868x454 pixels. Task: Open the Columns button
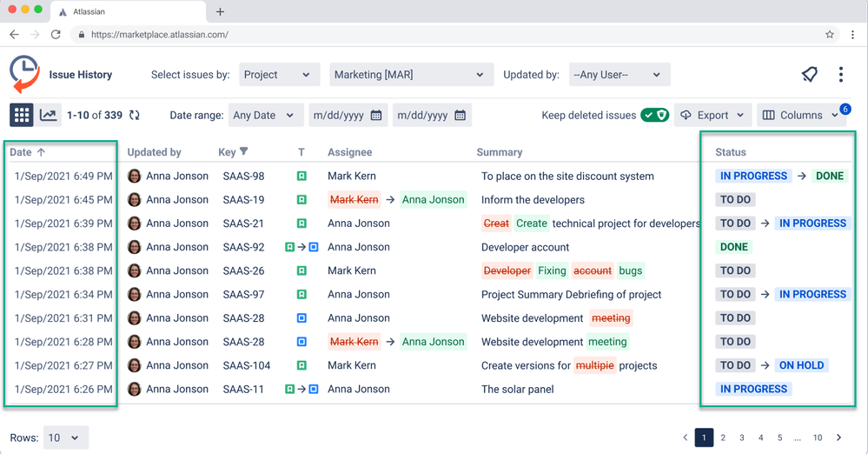[x=800, y=115]
